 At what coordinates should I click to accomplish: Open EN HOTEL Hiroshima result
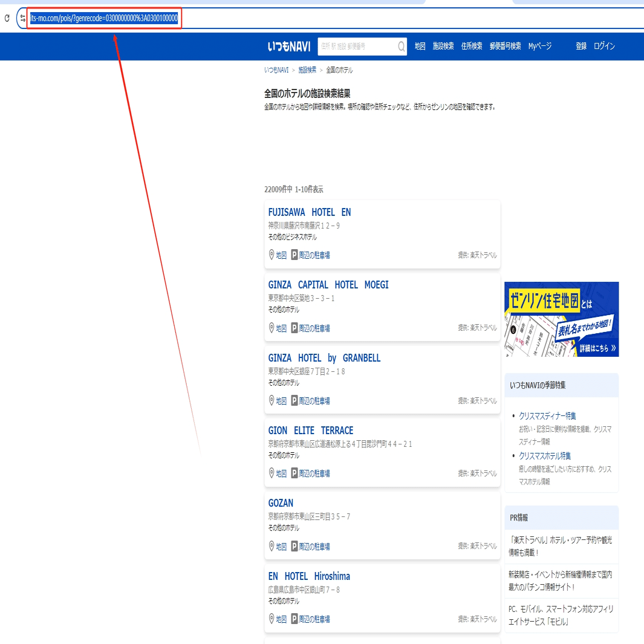tap(309, 576)
